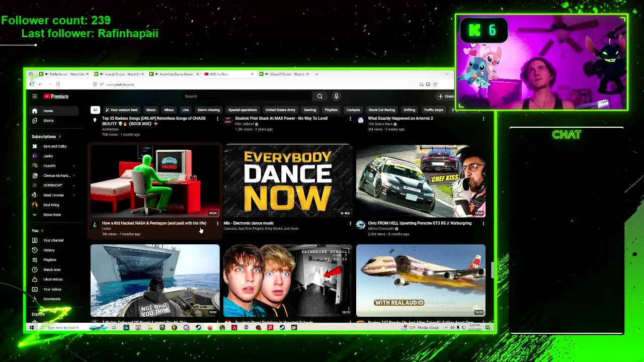Select the Drifting filter chip
This screenshot has height=362, width=644.
410,110
